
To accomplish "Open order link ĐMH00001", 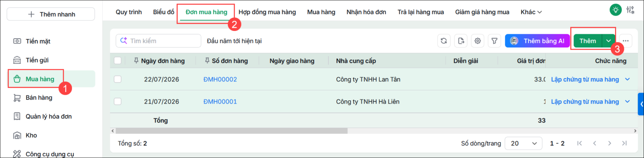I will 220,102.
